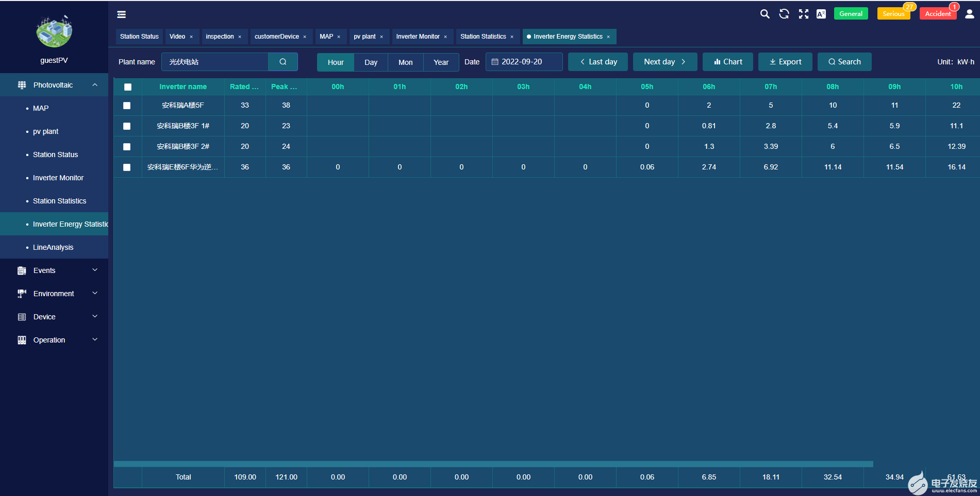Close the customerDevice tab

tap(305, 37)
